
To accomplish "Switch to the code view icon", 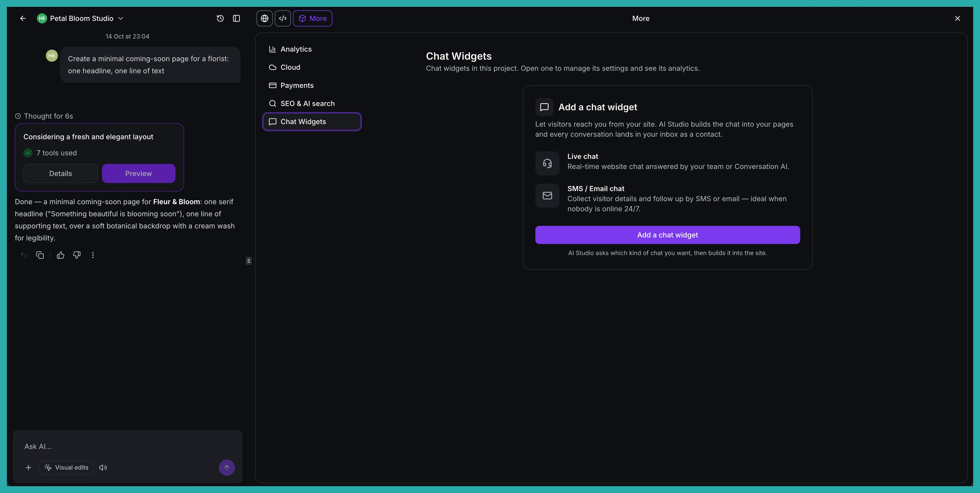I will 283,18.
